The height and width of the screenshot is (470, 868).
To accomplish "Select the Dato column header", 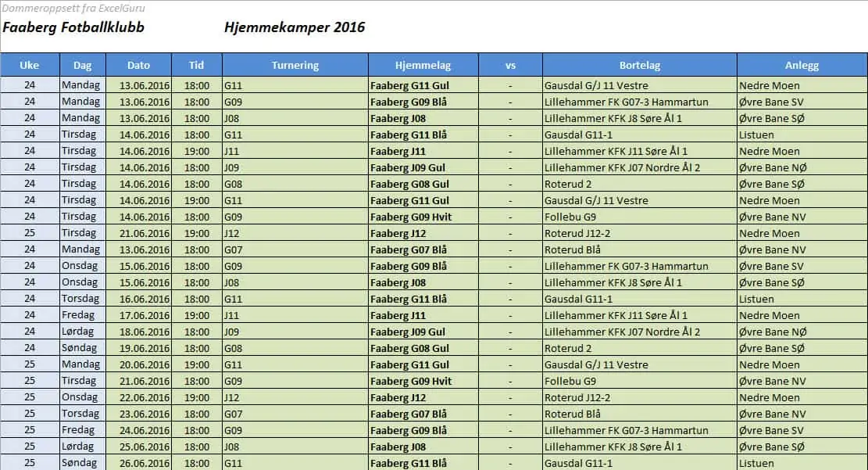I will point(138,65).
